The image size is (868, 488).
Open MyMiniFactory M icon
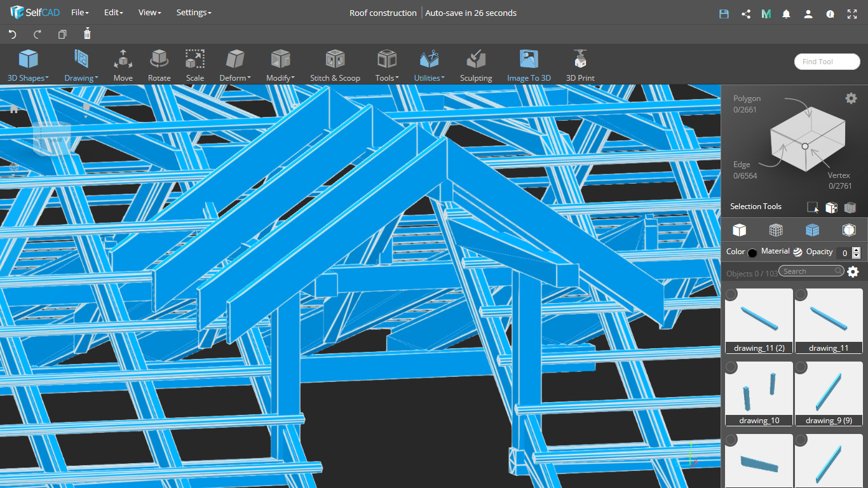coord(766,13)
